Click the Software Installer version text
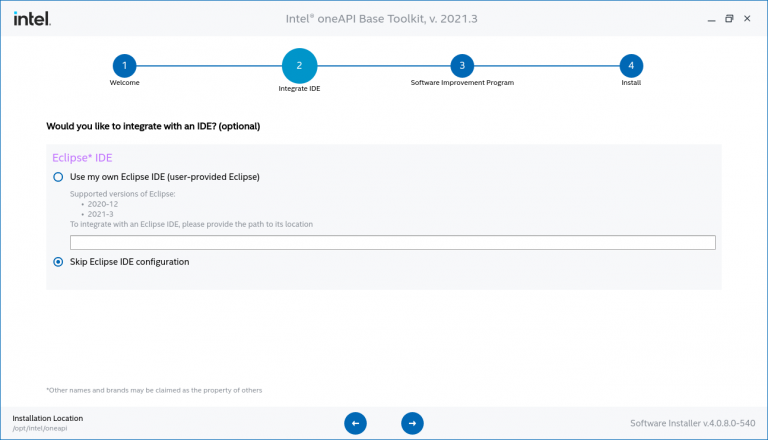768x440 pixels. click(692, 423)
